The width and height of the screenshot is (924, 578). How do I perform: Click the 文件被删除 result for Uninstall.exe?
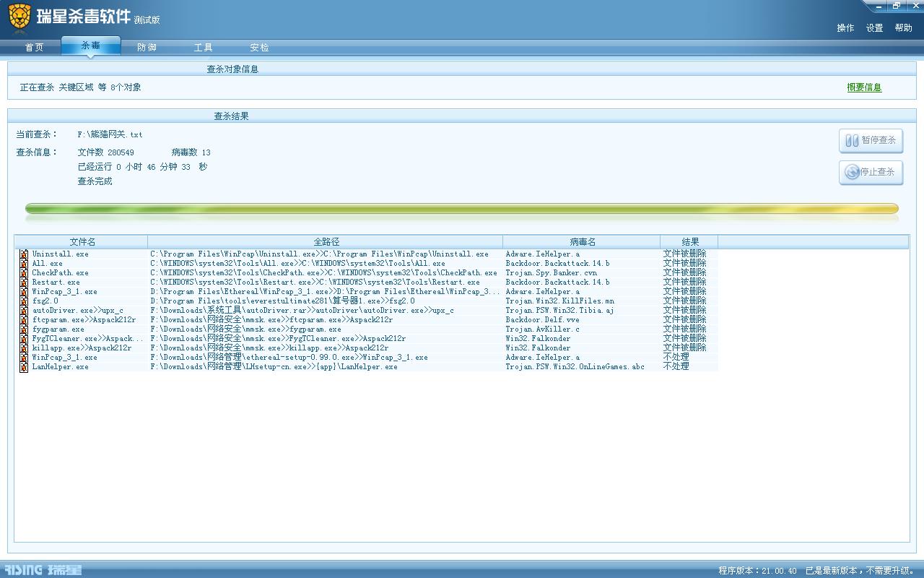[x=684, y=254]
